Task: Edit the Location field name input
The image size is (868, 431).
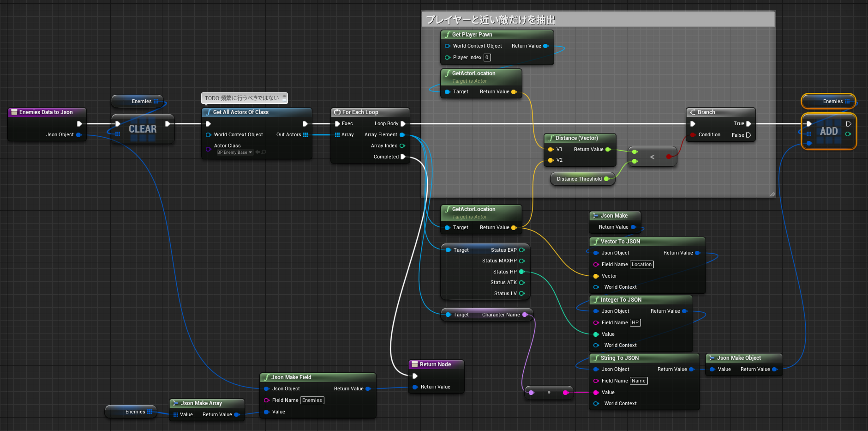Action: click(x=641, y=265)
